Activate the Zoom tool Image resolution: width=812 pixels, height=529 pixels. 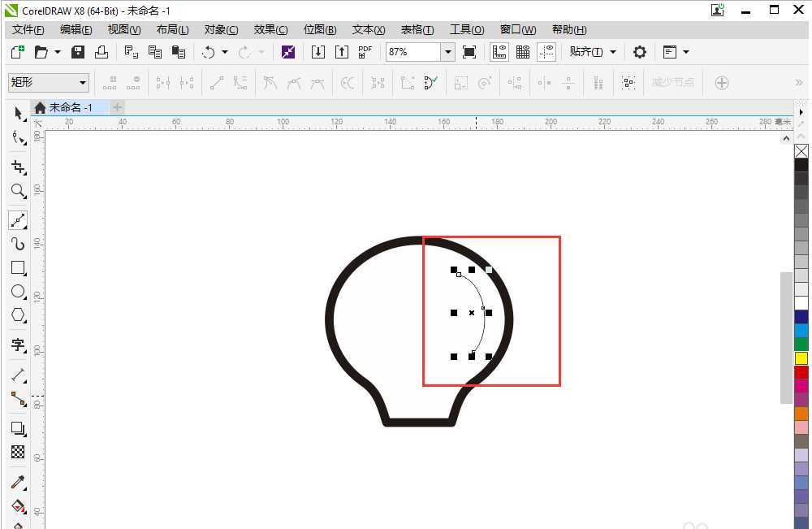point(19,191)
